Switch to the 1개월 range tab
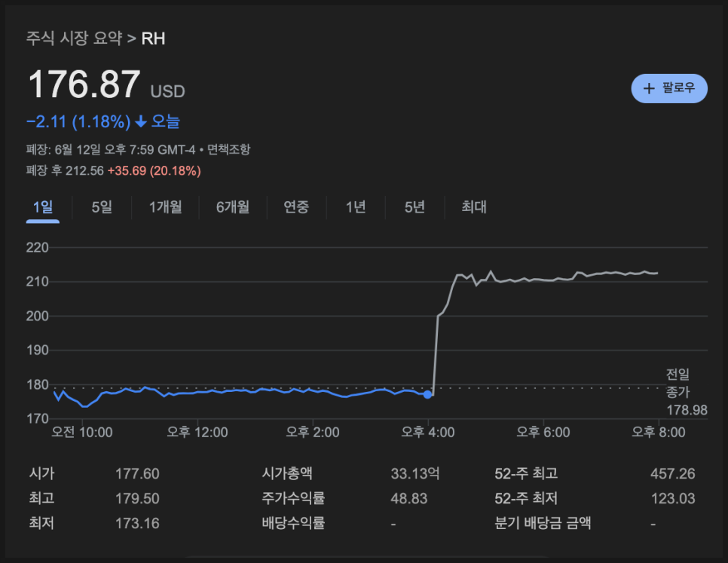The width and height of the screenshot is (728, 563). tap(165, 207)
